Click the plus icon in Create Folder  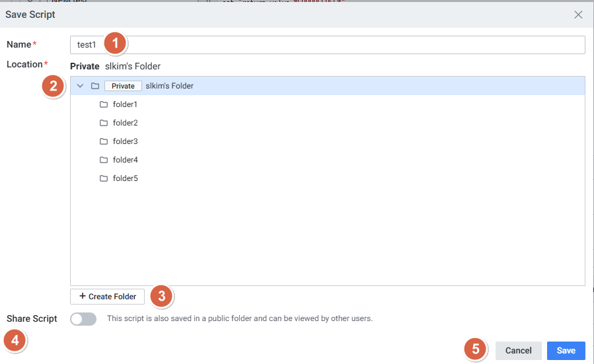[x=83, y=297]
